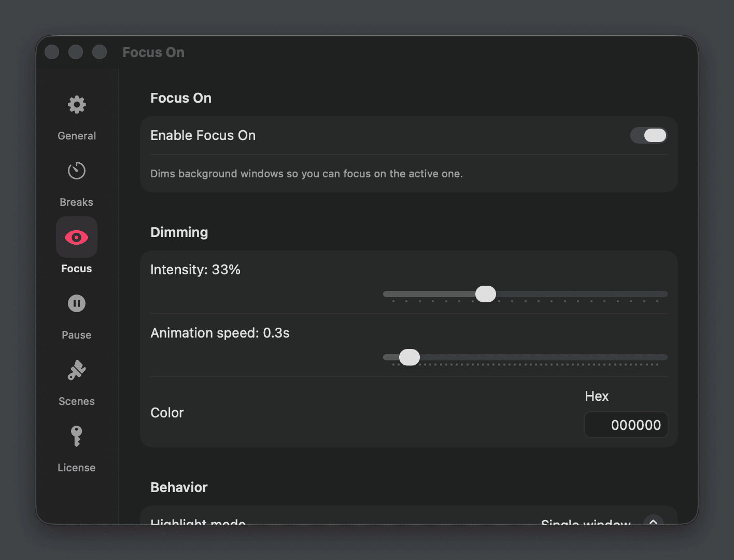Image resolution: width=734 pixels, height=560 pixels.
Task: Click the Animation speed slider knob
Action: pos(410,357)
